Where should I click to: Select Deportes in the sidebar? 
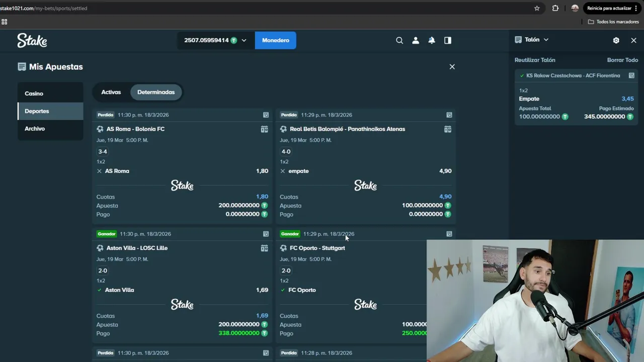[x=50, y=111]
